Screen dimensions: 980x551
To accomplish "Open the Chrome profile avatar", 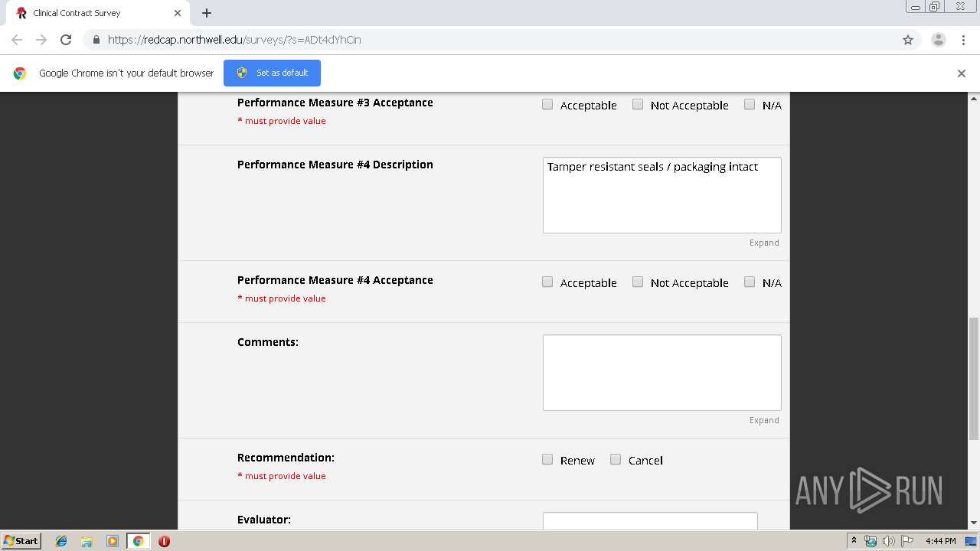I will tap(938, 40).
